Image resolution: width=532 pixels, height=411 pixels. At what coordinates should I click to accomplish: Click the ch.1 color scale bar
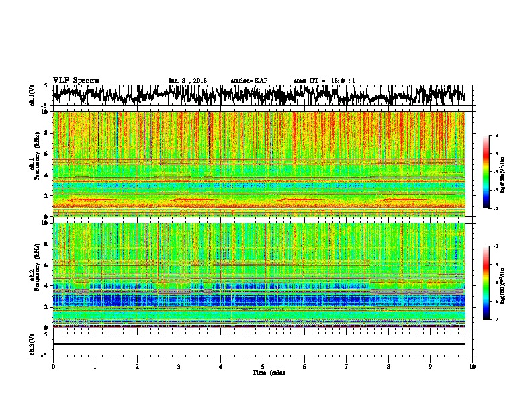pyautogui.click(x=486, y=172)
